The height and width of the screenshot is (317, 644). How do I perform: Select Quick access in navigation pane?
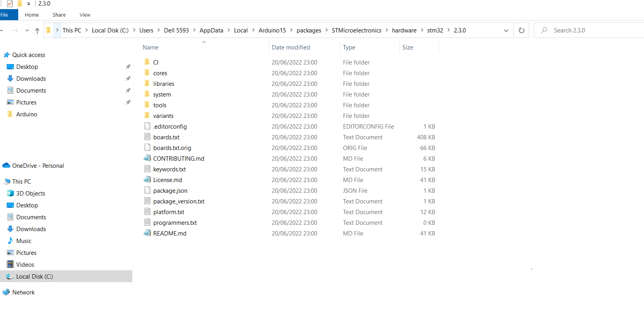pyautogui.click(x=29, y=55)
